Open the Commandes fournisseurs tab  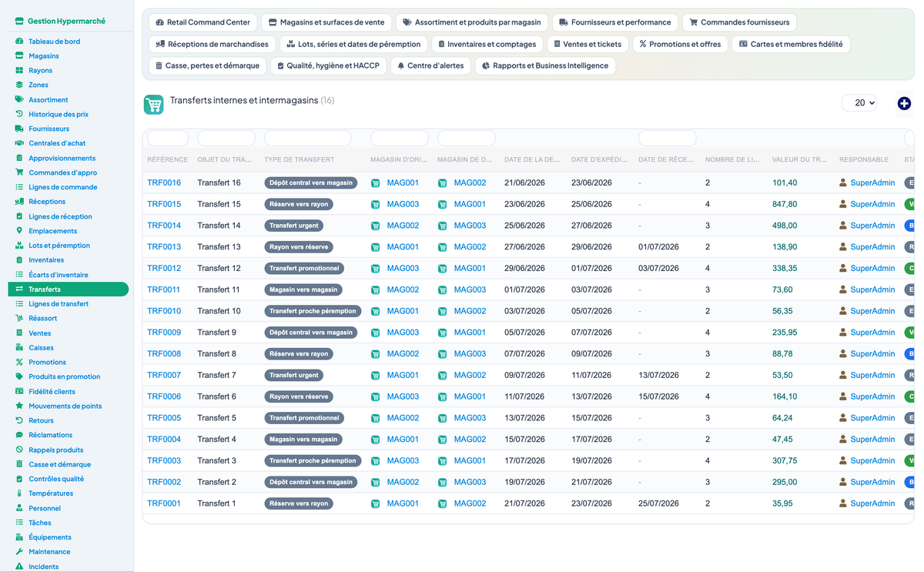[739, 22]
